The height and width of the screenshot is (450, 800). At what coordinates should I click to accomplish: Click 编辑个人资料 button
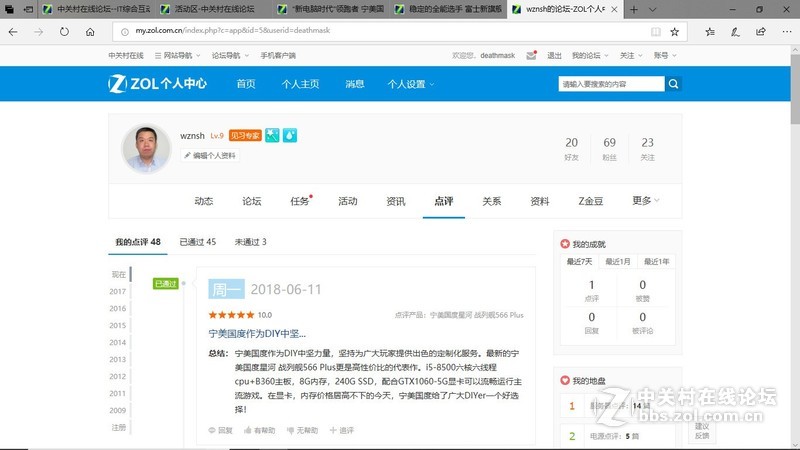click(210, 156)
